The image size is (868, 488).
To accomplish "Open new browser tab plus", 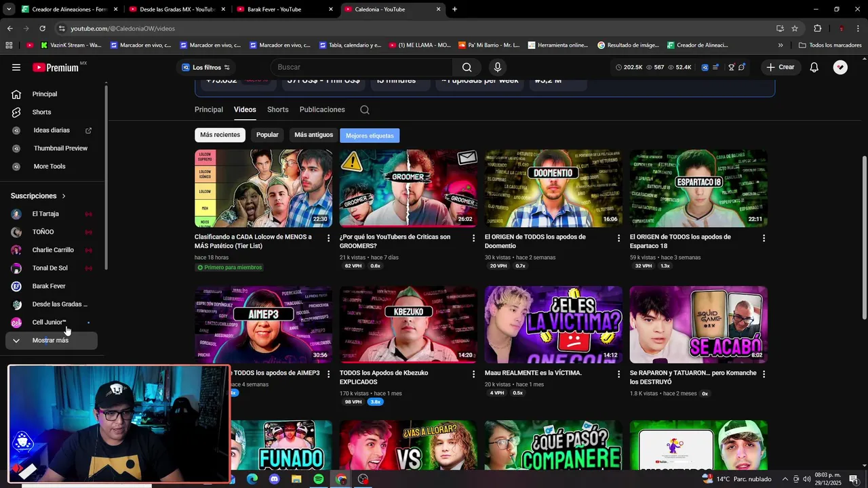I will pos(454,9).
